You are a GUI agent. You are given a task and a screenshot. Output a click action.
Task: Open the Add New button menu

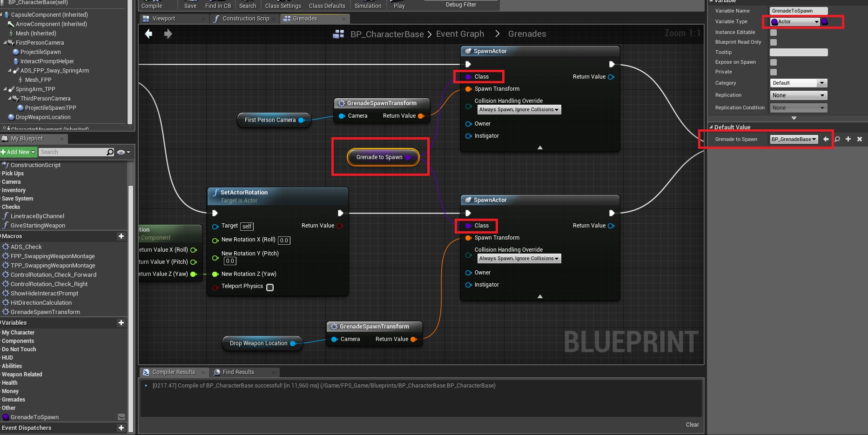coord(19,152)
